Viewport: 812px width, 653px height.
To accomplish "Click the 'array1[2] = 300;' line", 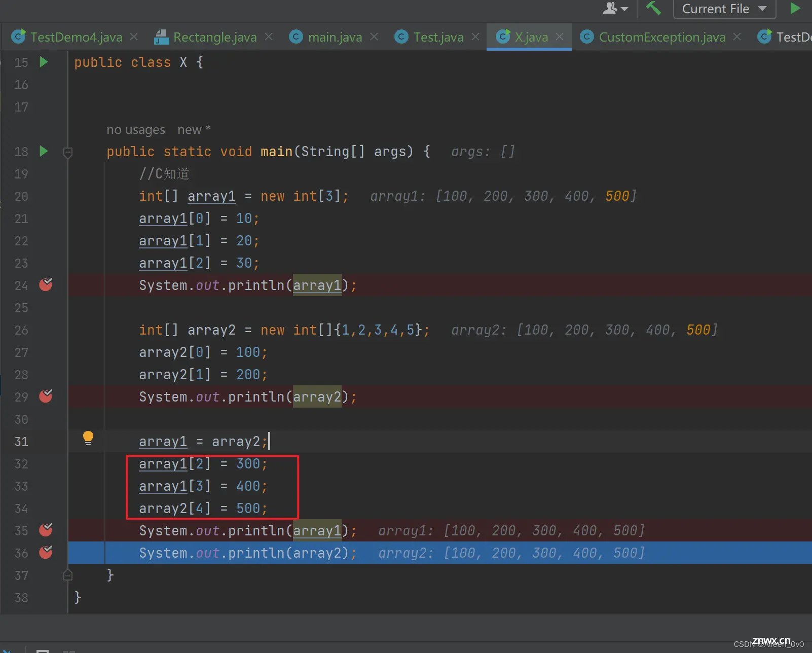I will pos(203,464).
